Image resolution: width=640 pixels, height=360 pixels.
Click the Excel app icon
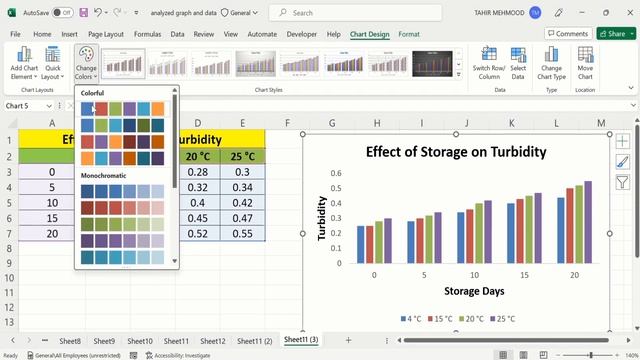(x=11, y=13)
